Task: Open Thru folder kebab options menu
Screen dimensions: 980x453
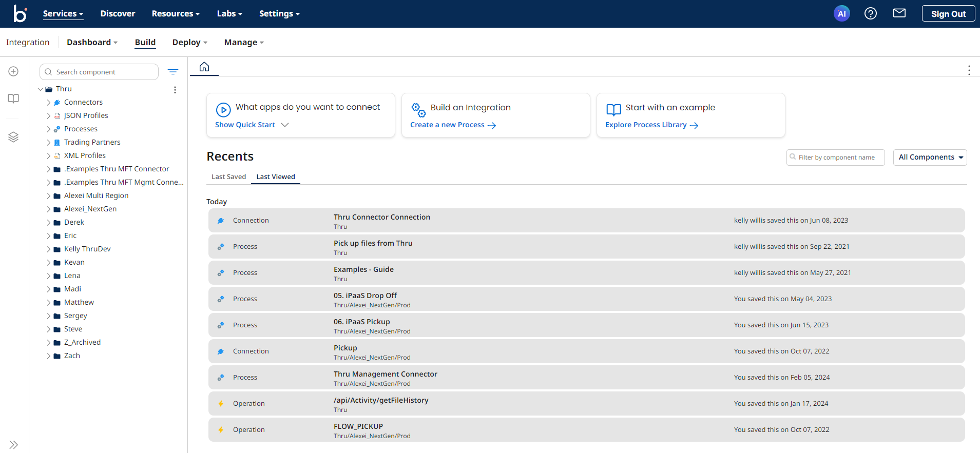Action: point(175,90)
